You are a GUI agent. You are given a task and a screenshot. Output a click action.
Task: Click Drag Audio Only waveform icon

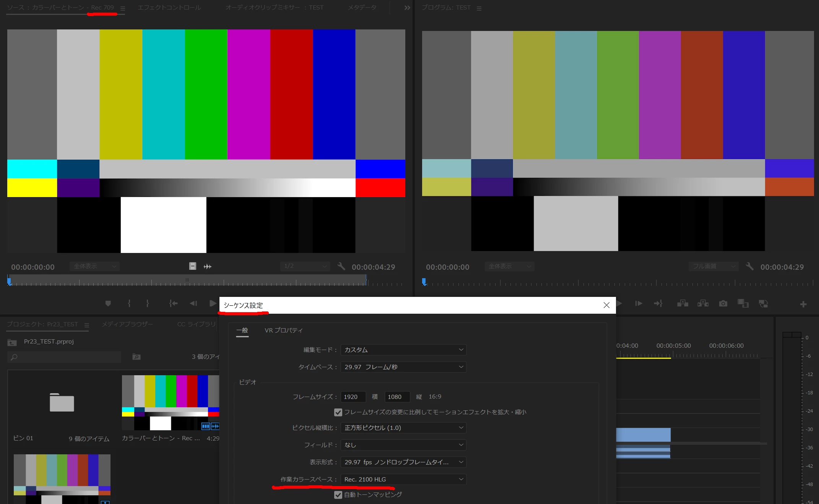click(208, 266)
